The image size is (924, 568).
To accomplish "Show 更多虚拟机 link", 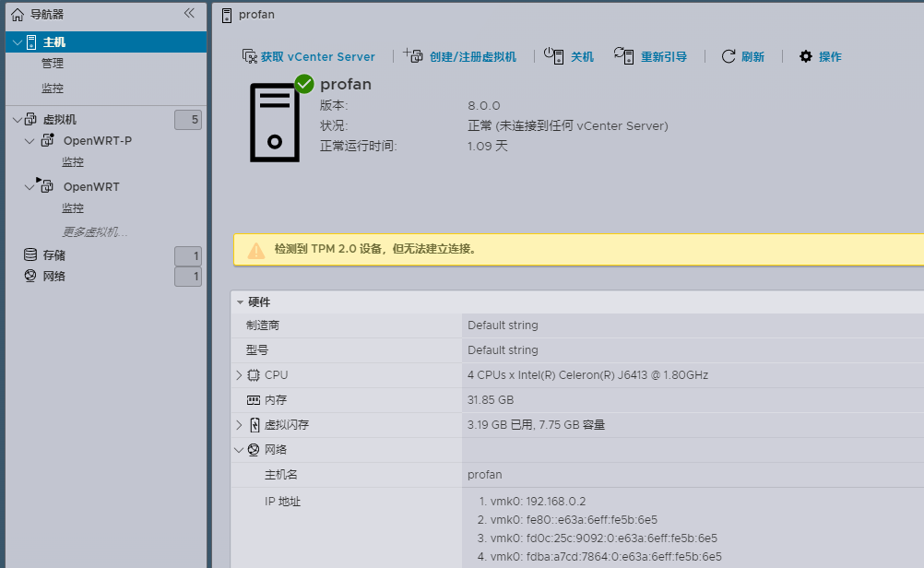I will pyautogui.click(x=95, y=231).
